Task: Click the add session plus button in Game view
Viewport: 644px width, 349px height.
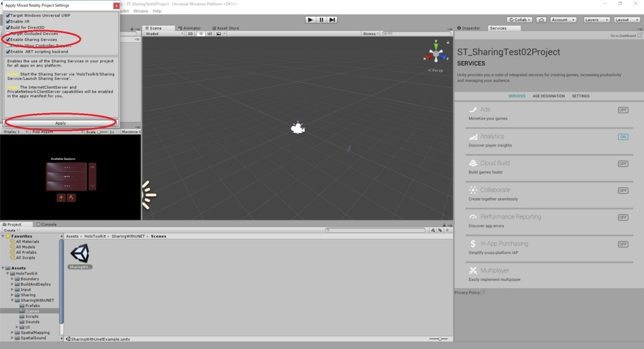Action: [x=61, y=197]
